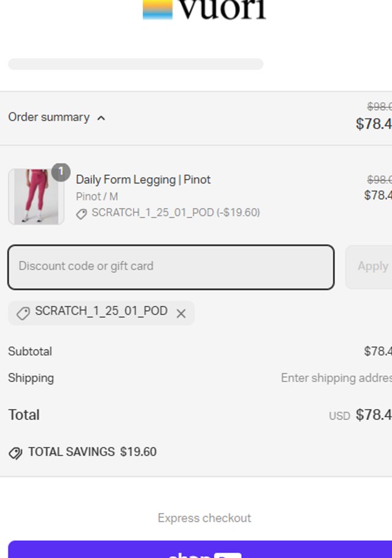This screenshot has width=392, height=558.
Task: Open the Daily Form Legging product thumbnail
Action: pos(36,197)
